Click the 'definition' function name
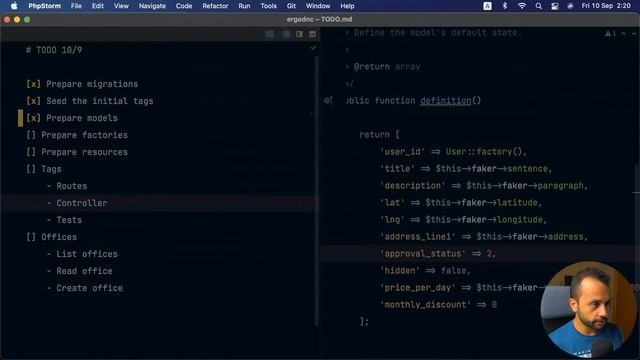Image resolution: width=640 pixels, height=360 pixels. pos(446,100)
